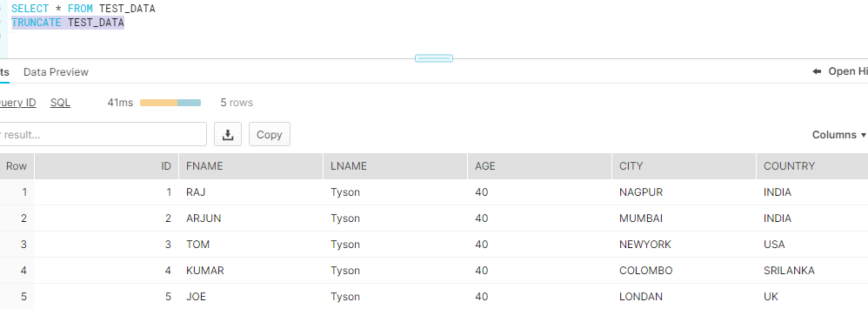
Task: Open the Query ID link
Action: tap(17, 103)
